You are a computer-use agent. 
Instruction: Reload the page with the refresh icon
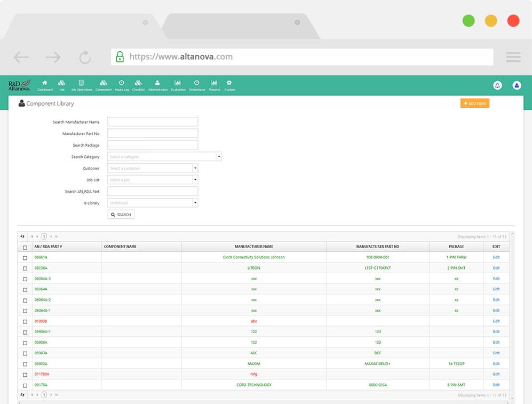(85, 57)
